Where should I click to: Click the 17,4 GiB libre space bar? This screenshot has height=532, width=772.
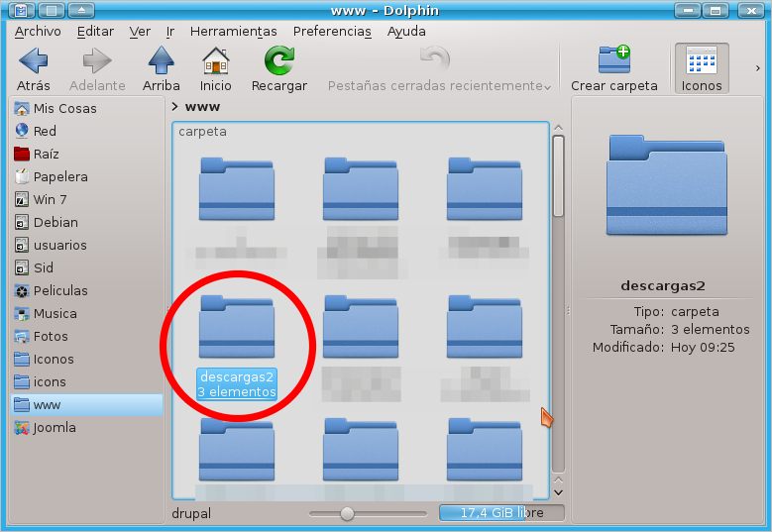(501, 513)
